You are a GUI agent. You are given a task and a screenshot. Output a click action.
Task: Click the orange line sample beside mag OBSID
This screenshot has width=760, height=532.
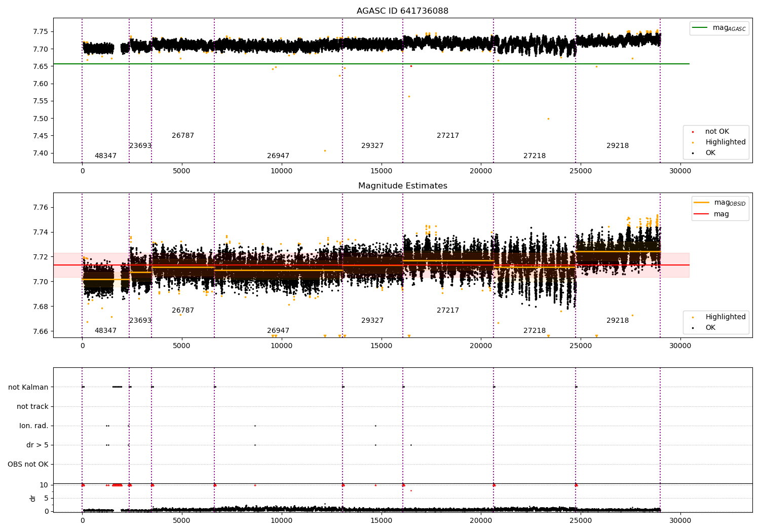click(702, 203)
